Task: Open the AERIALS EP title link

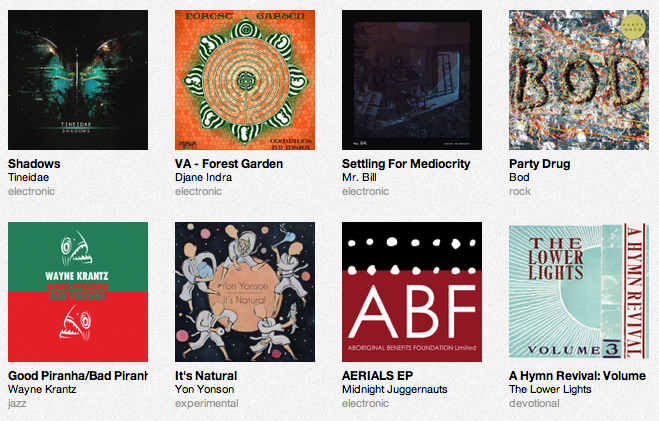Action: click(x=377, y=376)
